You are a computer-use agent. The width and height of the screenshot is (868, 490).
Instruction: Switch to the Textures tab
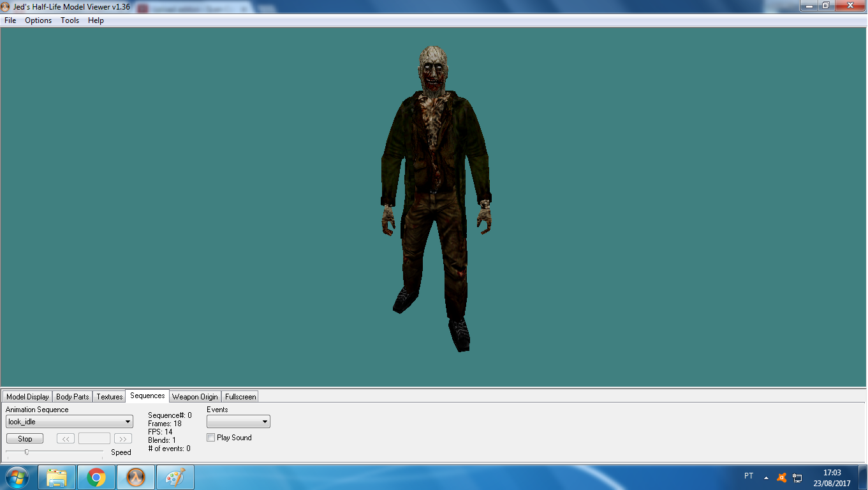110,397
